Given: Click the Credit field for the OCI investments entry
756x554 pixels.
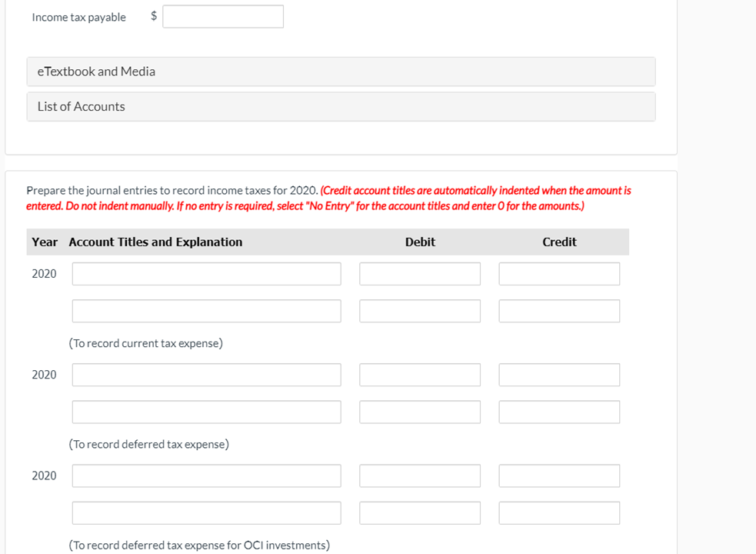Looking at the screenshot, I should (559, 476).
